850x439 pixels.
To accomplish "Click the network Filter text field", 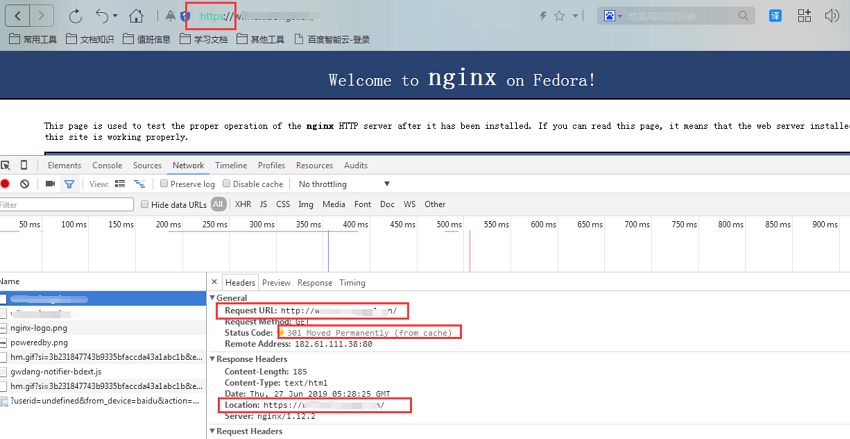I will click(66, 204).
